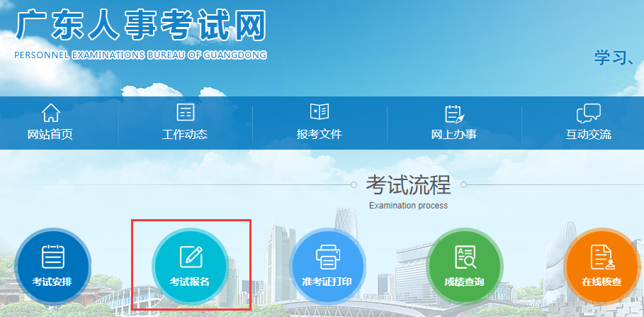Click the 准考证打印 text label
The height and width of the screenshot is (317, 644).
327,282
